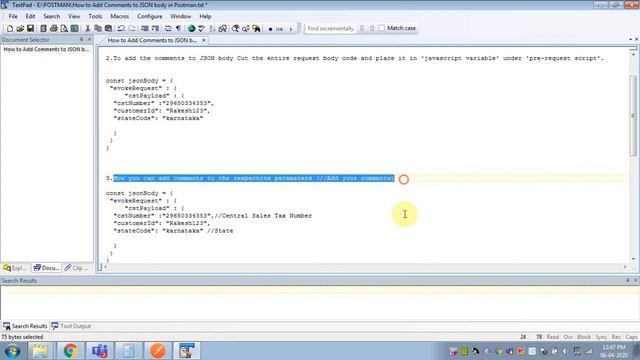Click the green globe toolbar icon
This screenshot has width=640, height=360.
pyautogui.click(x=191, y=29)
